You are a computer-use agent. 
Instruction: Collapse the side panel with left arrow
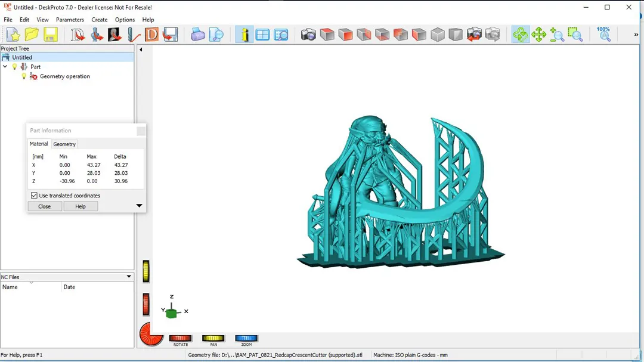141,49
